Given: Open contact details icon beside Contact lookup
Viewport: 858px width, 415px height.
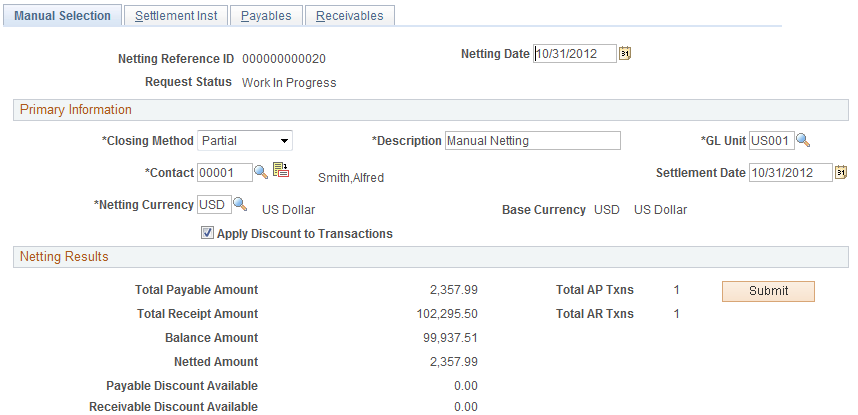Looking at the screenshot, I should (x=281, y=170).
